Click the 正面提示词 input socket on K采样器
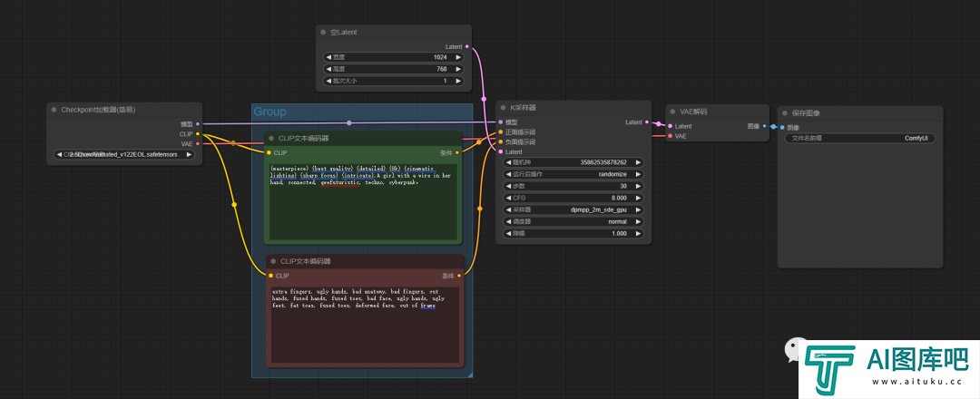 point(500,132)
